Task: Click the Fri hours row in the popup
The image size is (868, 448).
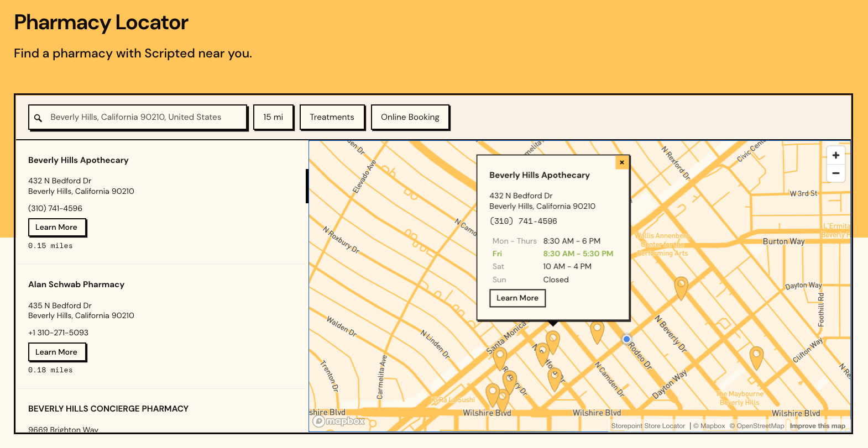Action: 553,254
